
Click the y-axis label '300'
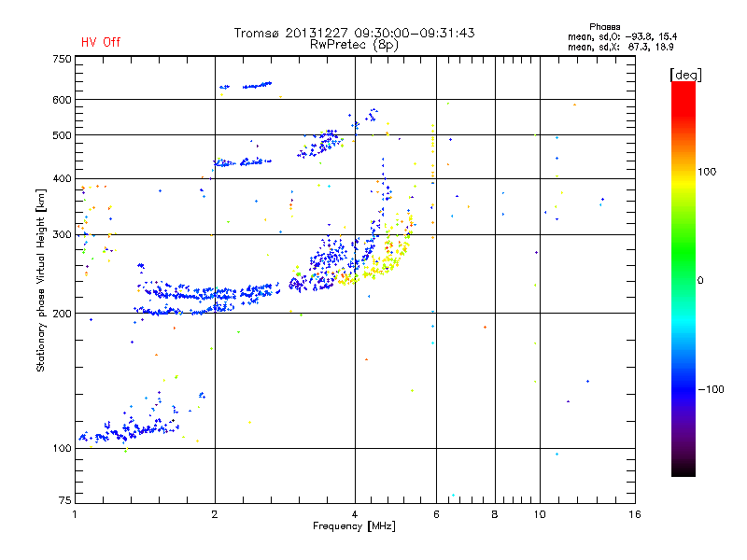[x=62, y=235]
